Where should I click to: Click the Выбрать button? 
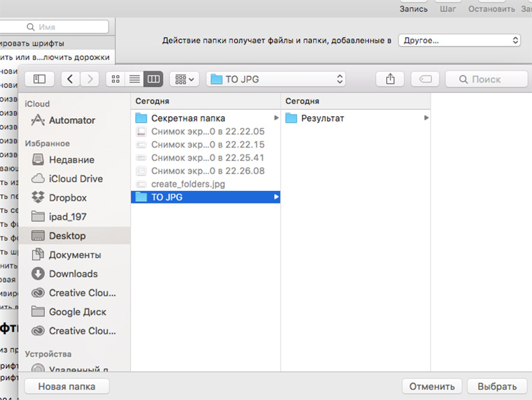point(497,387)
